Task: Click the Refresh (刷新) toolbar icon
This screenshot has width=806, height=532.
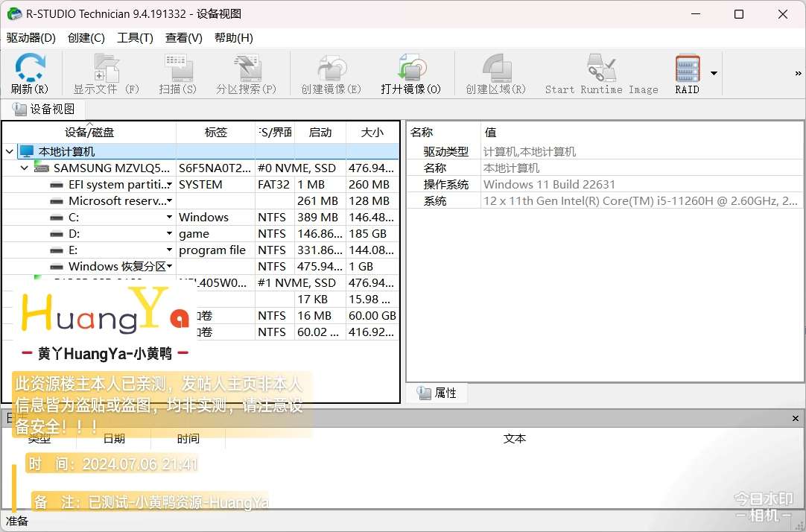Action: tap(30, 67)
